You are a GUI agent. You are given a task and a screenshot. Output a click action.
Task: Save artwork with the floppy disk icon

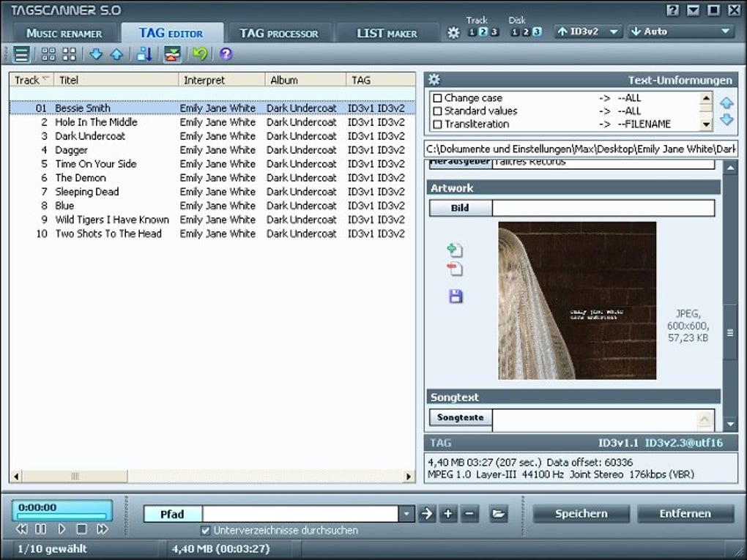point(456,295)
